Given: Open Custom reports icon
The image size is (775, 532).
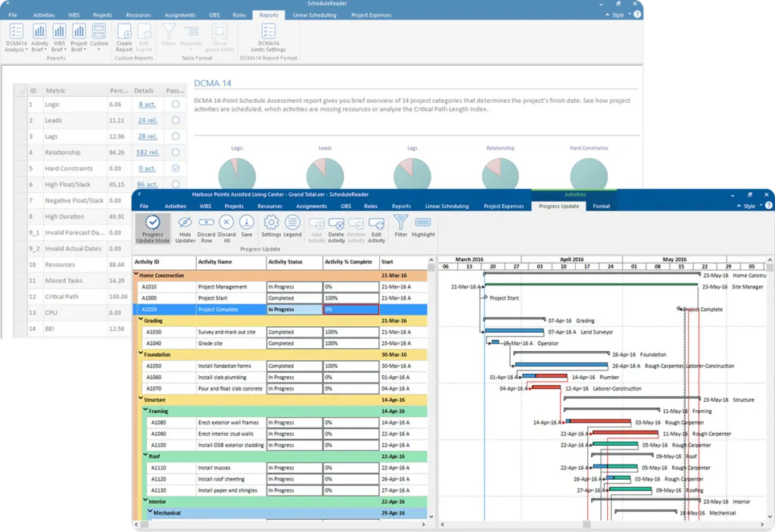Looking at the screenshot, I should [x=99, y=36].
